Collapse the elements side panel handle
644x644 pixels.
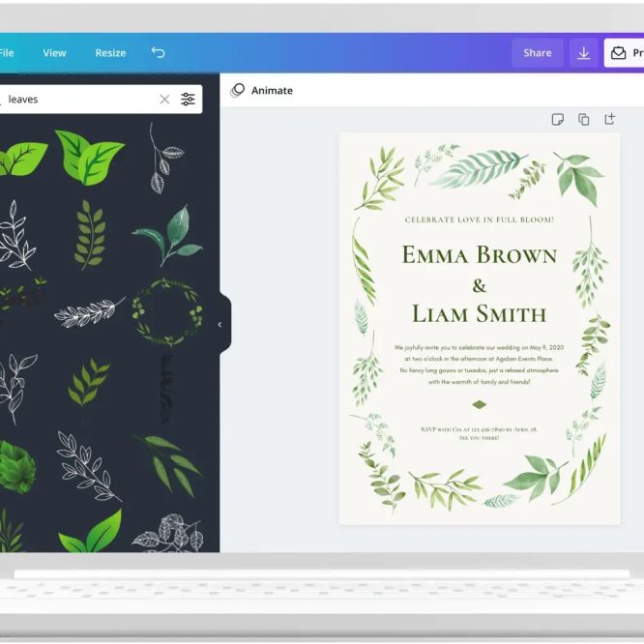tap(220, 325)
